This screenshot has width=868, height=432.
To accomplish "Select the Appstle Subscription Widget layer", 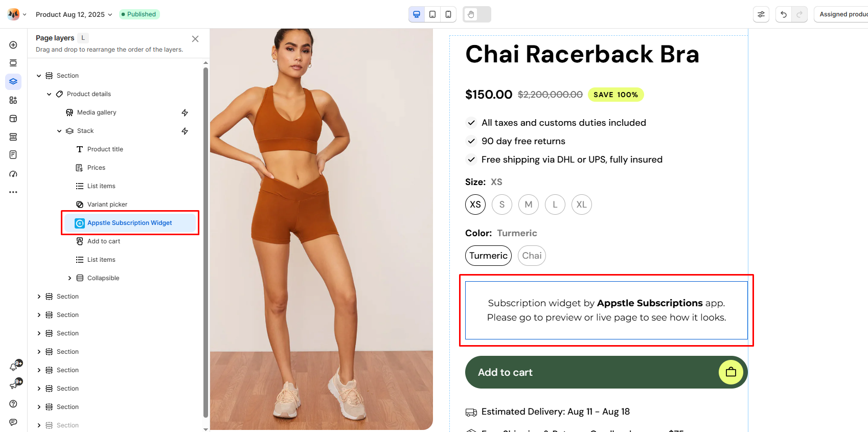I will [130, 223].
